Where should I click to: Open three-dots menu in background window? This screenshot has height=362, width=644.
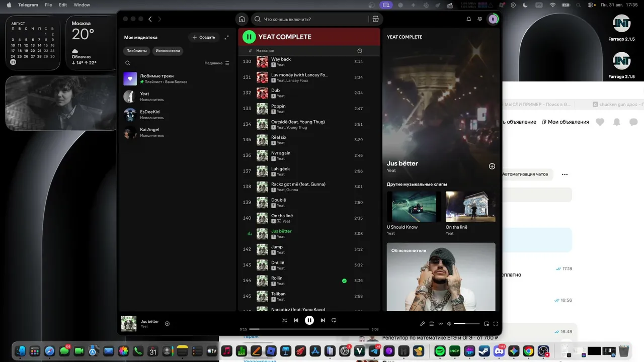(x=565, y=174)
